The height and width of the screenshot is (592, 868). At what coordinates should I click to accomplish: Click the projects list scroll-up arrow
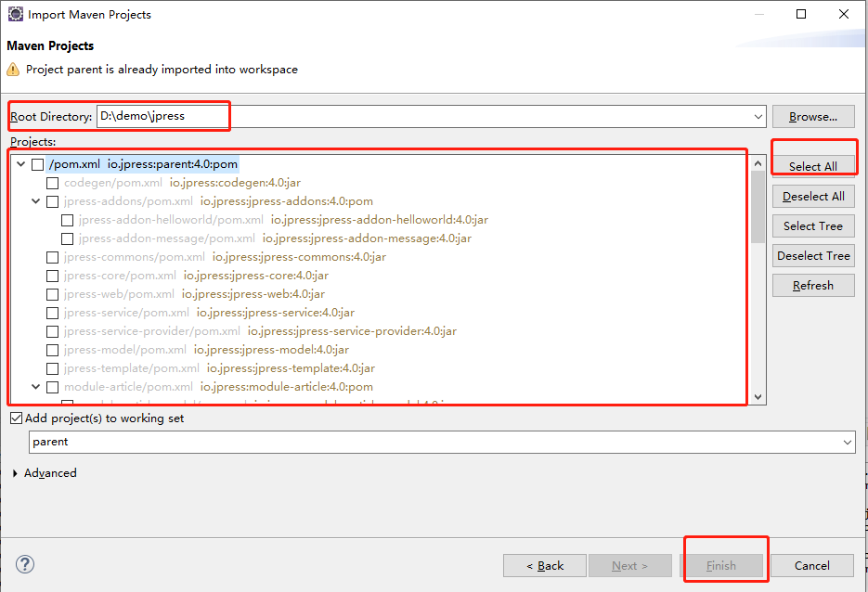coord(758,163)
